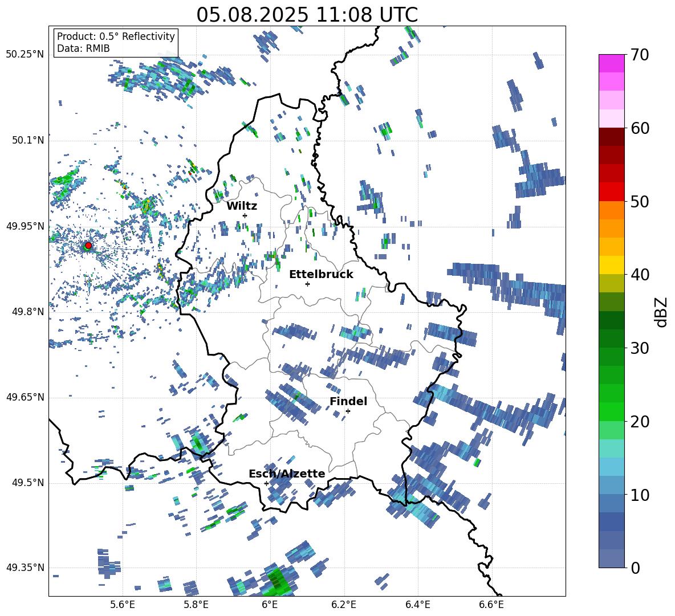This screenshot has width=675, height=616.
Task: Click the 49.35°N latitude label
Action: [25, 568]
